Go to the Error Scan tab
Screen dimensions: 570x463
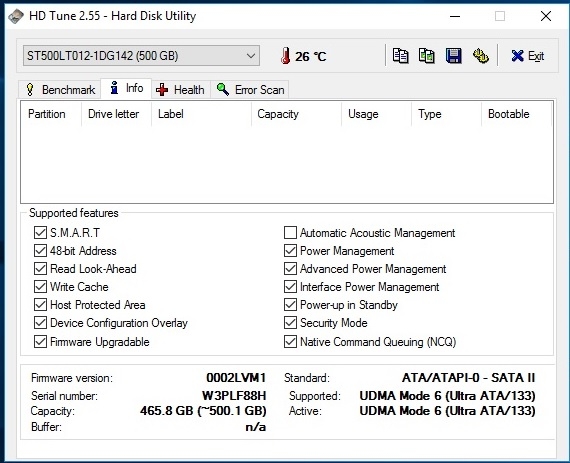click(250, 89)
